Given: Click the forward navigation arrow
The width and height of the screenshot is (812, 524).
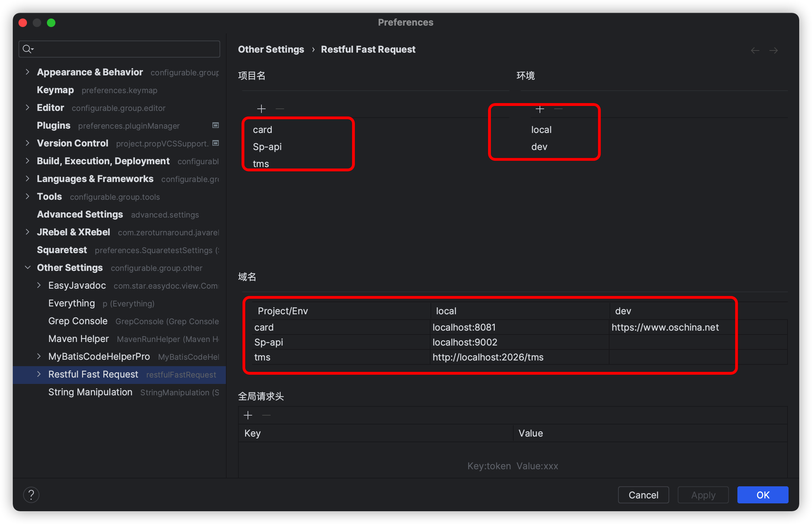Looking at the screenshot, I should pyautogui.click(x=774, y=50).
